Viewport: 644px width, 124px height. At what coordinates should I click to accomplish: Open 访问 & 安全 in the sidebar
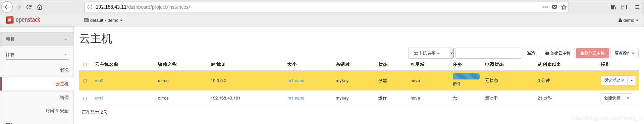click(57, 111)
